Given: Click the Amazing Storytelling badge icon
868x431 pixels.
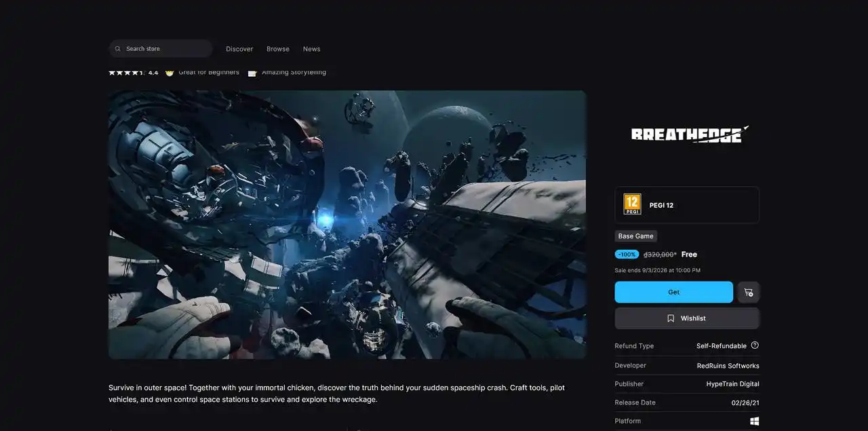Looking at the screenshot, I should 252,72.
